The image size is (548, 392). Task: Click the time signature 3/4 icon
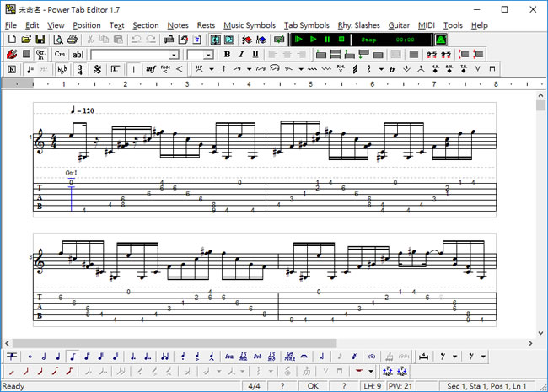click(80, 69)
